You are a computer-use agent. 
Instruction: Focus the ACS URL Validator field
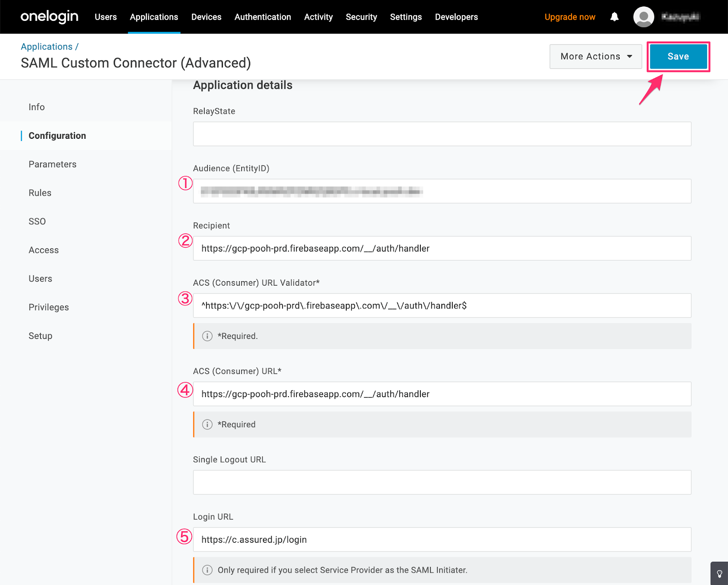pyautogui.click(x=442, y=306)
